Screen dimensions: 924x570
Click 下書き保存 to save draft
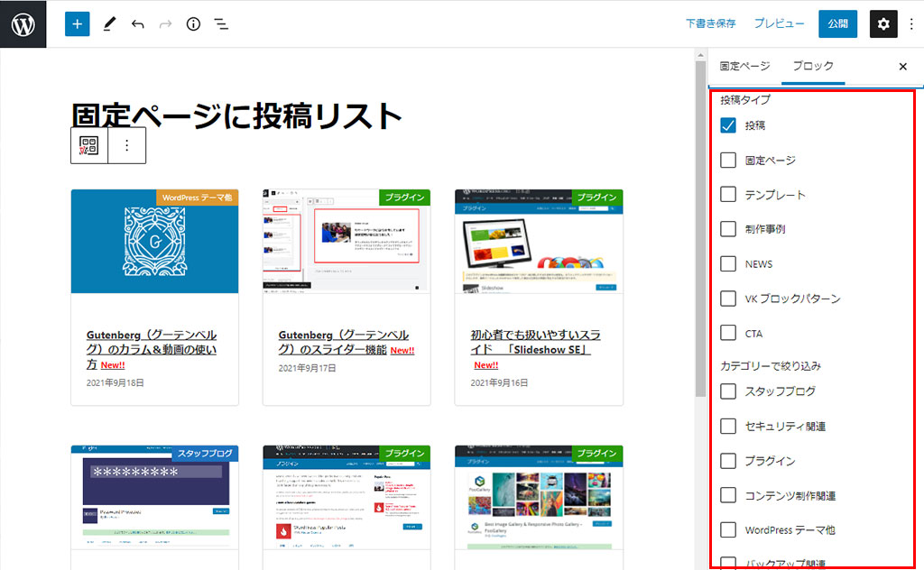click(x=710, y=24)
